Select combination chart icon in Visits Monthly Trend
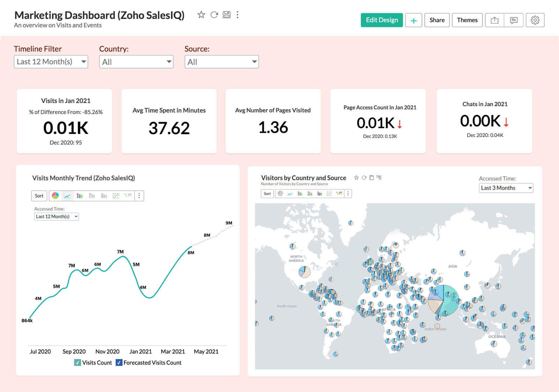The width and height of the screenshot is (559, 392). (104, 196)
